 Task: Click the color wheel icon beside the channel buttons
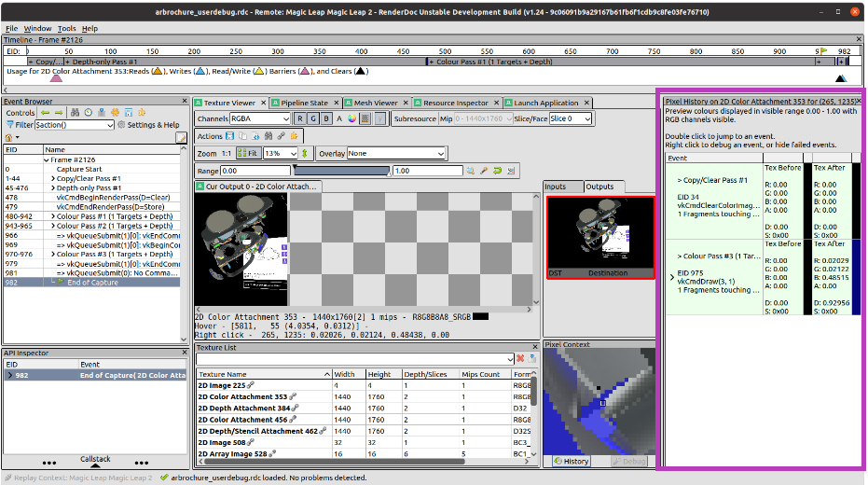pos(351,118)
